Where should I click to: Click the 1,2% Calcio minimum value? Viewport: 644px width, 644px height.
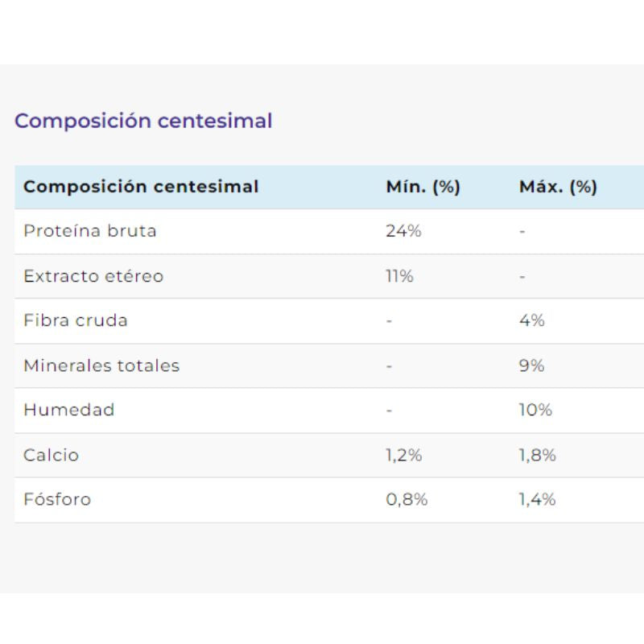[404, 456]
